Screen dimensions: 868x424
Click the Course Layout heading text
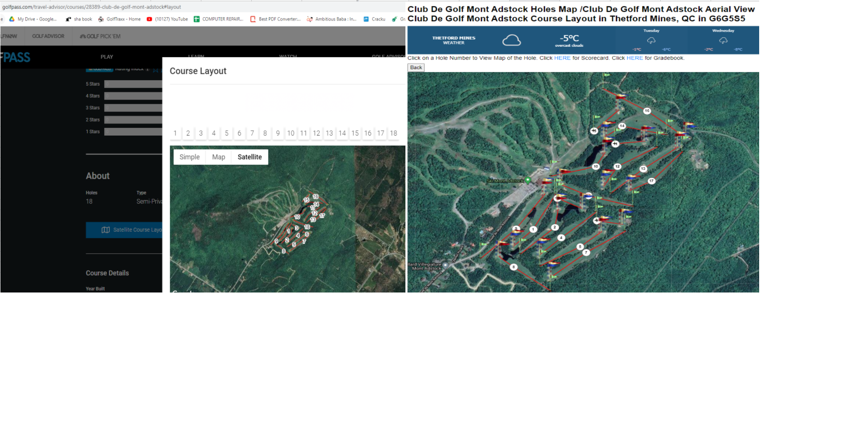(198, 71)
